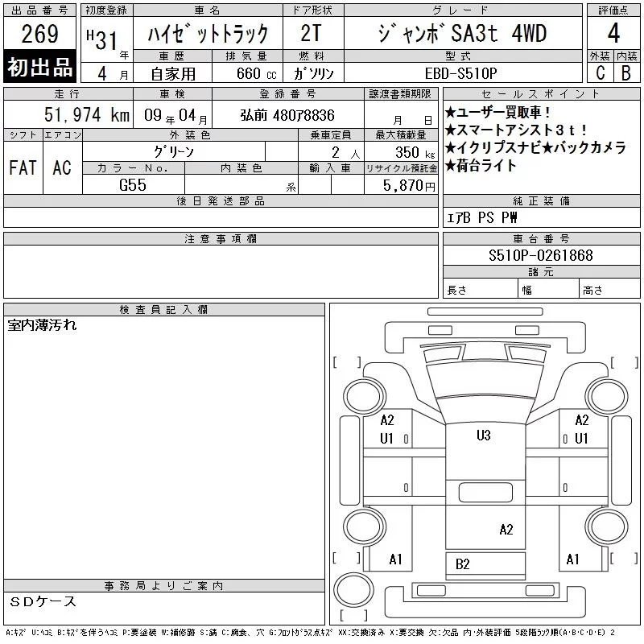Select the line ★スマートアシスト３ｔ！
Screen dimensions: 644x644
(516, 130)
